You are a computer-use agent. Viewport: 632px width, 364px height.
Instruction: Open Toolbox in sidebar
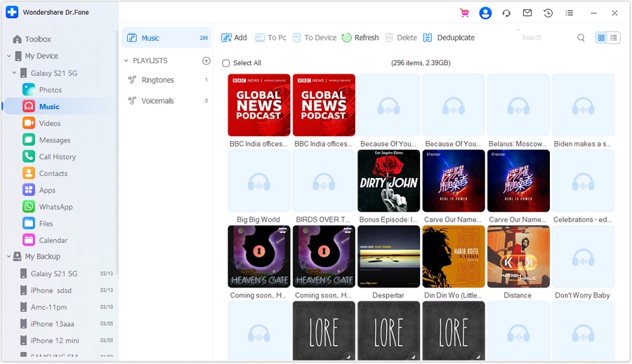(x=32, y=39)
